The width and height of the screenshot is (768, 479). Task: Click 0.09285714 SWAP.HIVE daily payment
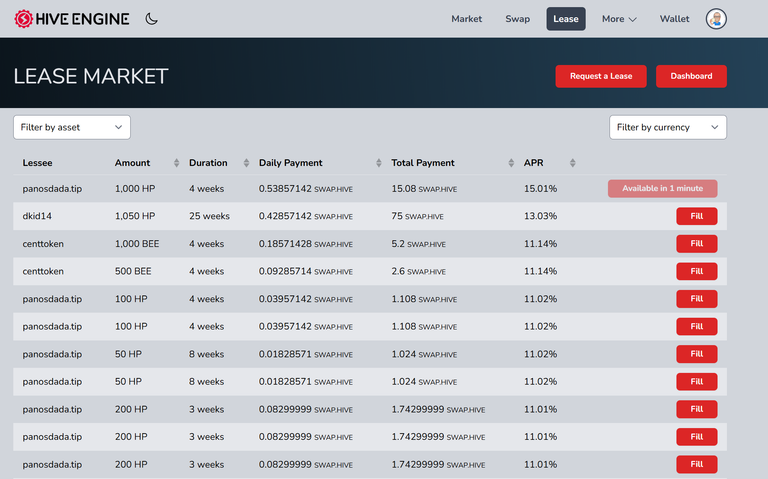[x=306, y=271]
